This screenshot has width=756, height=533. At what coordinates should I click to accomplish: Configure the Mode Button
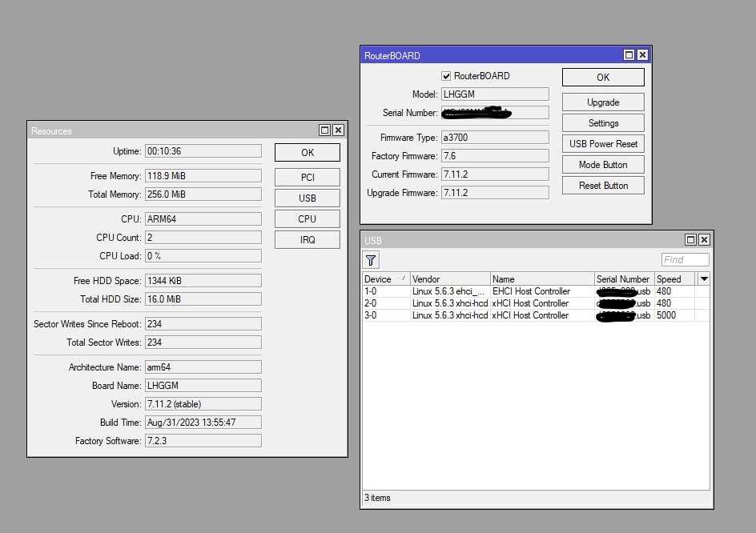602,164
